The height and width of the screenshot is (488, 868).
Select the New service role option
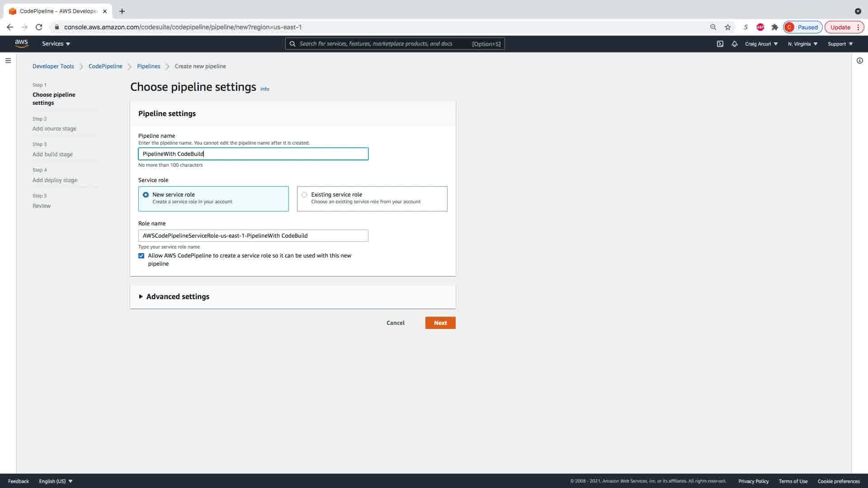[x=146, y=195]
